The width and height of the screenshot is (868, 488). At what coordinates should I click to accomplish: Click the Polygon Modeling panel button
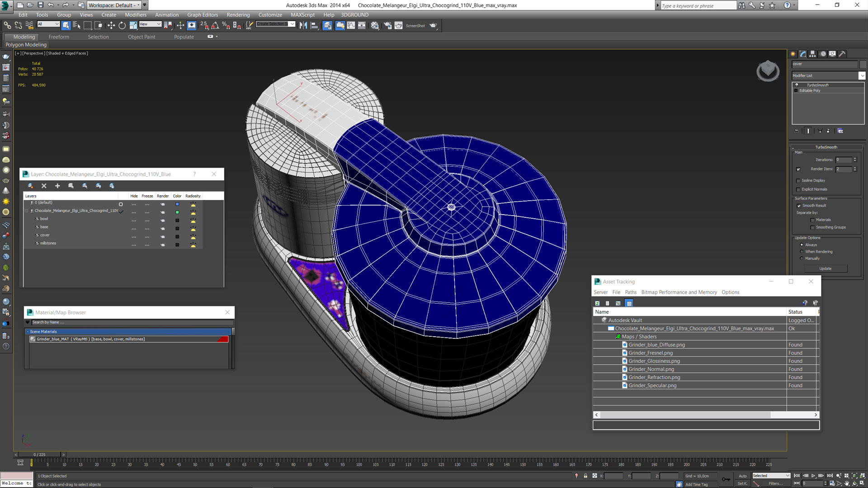(26, 45)
